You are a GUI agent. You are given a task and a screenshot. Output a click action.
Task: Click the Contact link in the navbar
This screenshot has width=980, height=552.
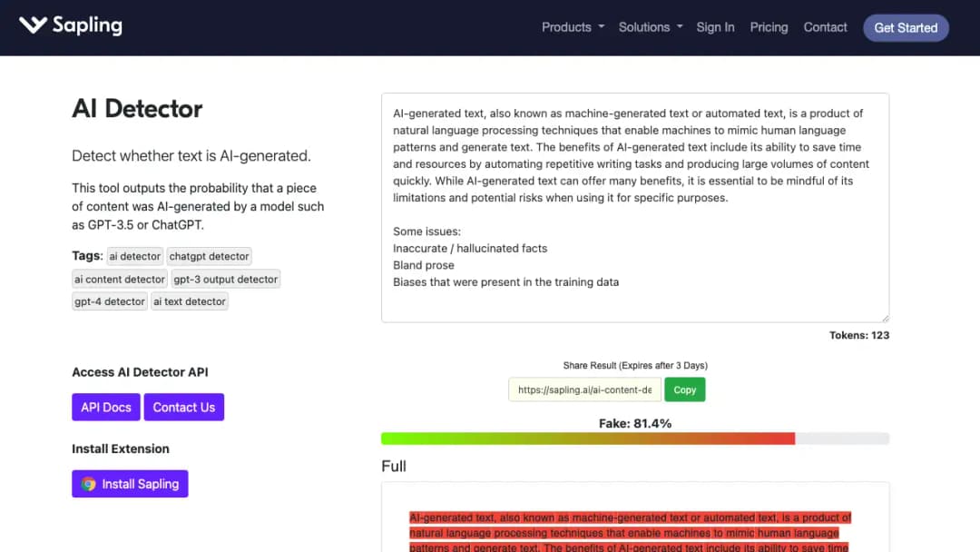click(x=825, y=27)
